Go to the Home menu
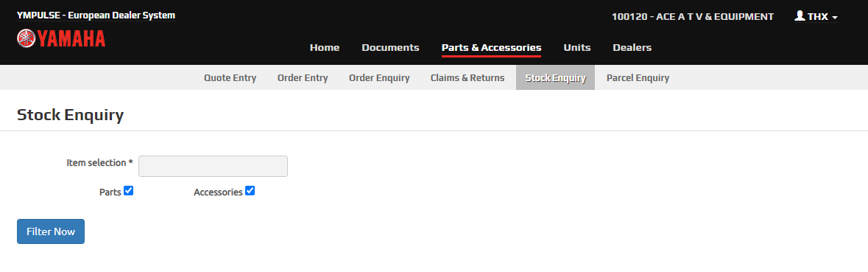 pos(325,48)
